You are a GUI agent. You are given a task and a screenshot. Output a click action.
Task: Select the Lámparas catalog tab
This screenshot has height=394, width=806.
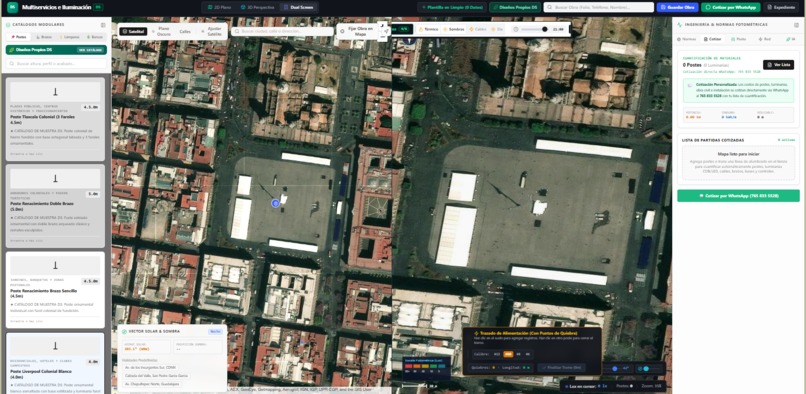[69, 37]
